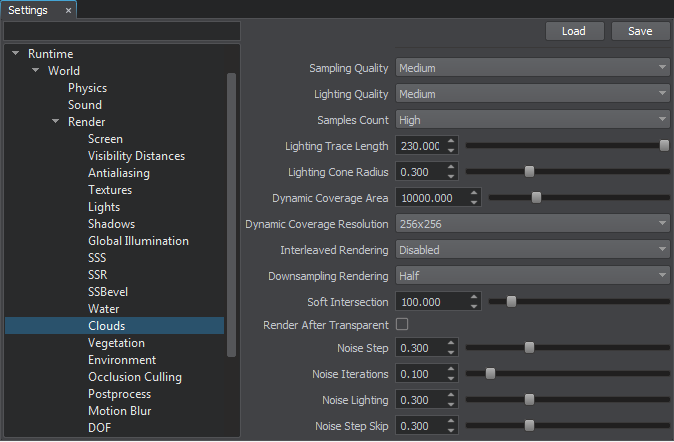Click the Load button

pos(574,31)
